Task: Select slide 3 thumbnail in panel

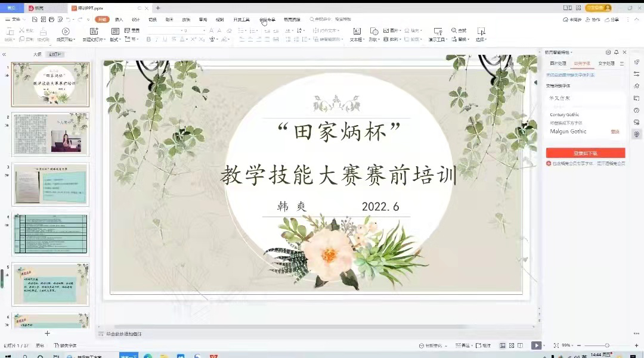Action: 51,184
